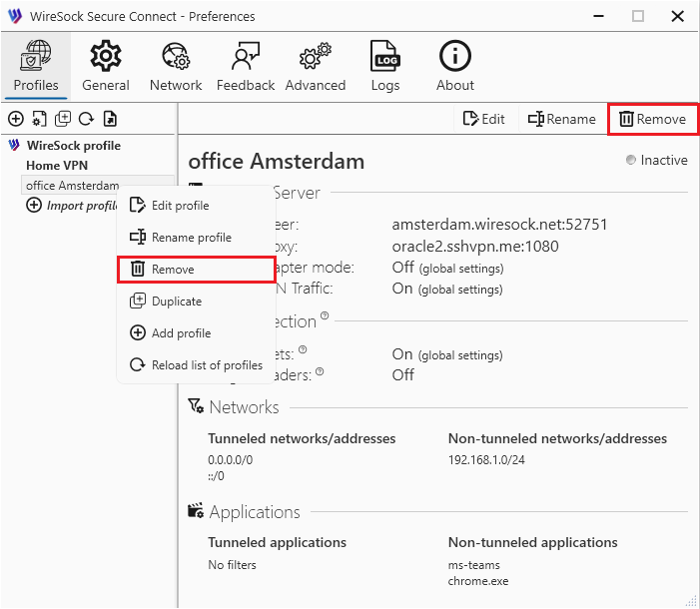Click the reload profiles icon in sidebar toolbar
The width and height of the screenshot is (700, 609).
coord(86,119)
